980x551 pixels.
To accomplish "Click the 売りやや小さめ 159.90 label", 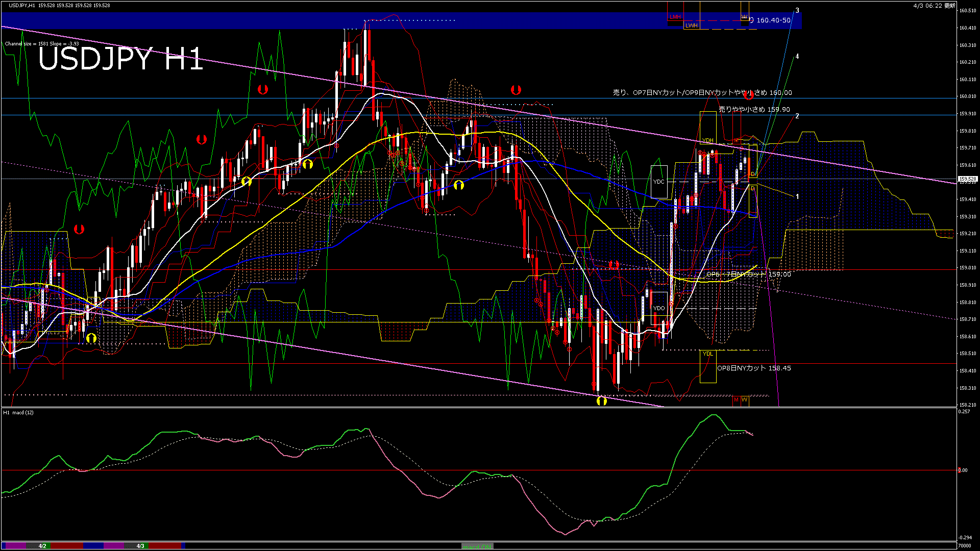I will [754, 110].
